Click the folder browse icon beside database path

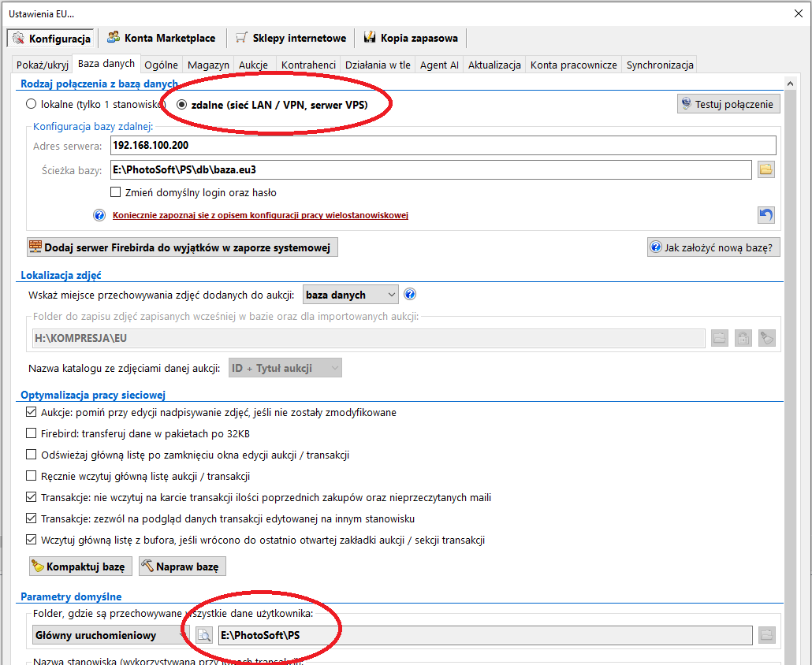765,169
